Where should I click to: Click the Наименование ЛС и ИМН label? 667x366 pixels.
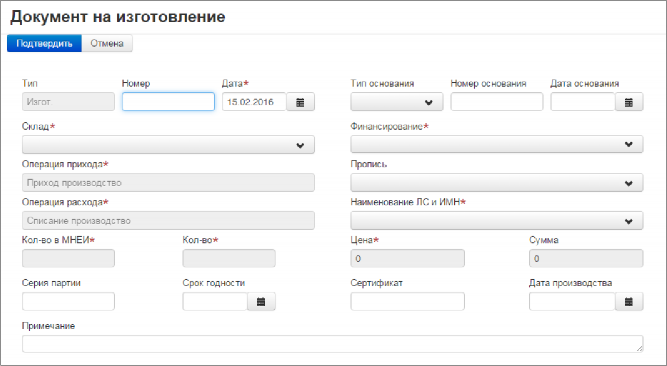(x=408, y=202)
